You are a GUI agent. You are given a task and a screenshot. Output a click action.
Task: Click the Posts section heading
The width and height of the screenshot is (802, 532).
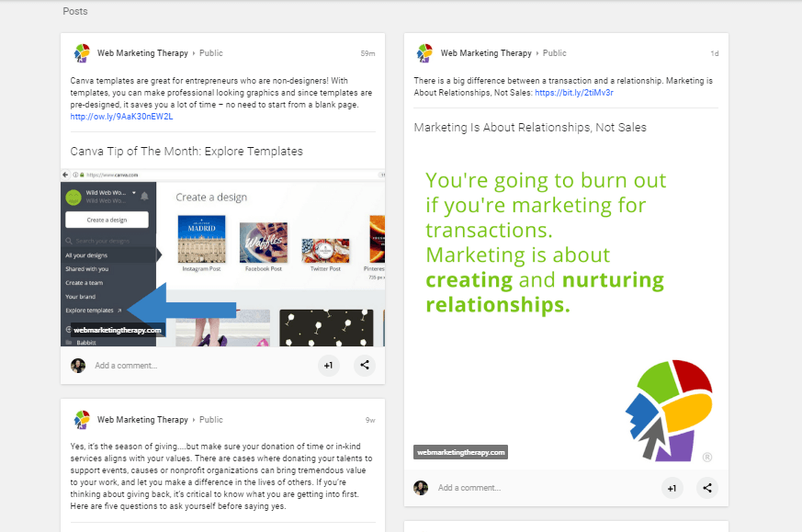coord(75,11)
